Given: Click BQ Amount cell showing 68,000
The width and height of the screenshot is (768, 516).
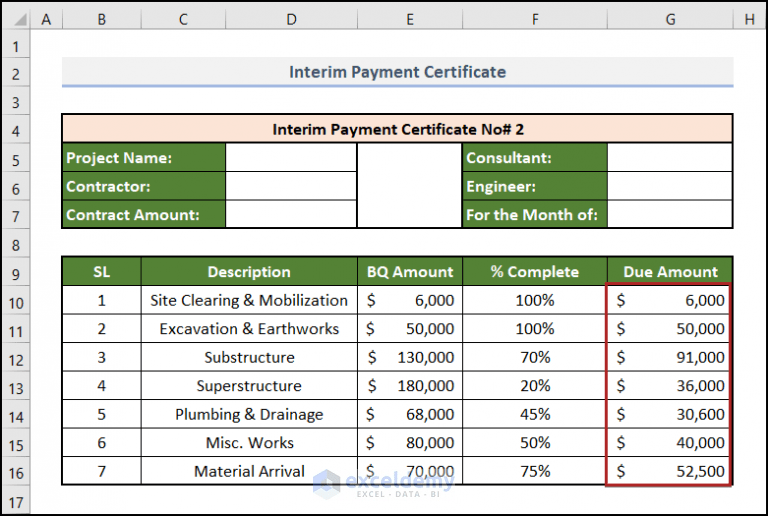Looking at the screenshot, I should coord(410,414).
